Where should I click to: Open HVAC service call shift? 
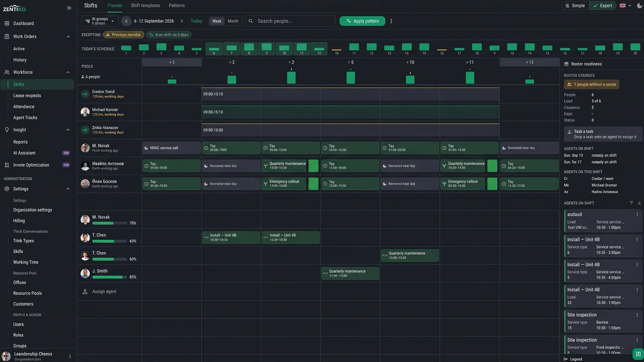pos(171,148)
